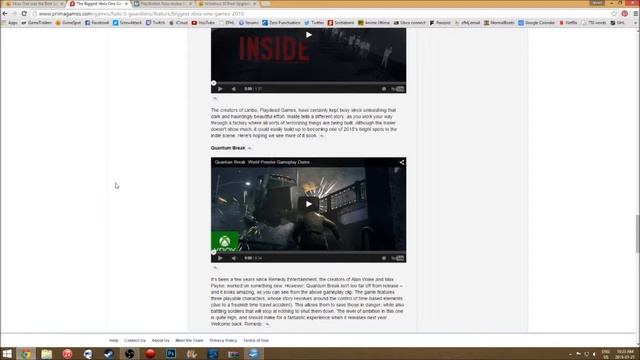Click Chrome in the taskbar

26,354
